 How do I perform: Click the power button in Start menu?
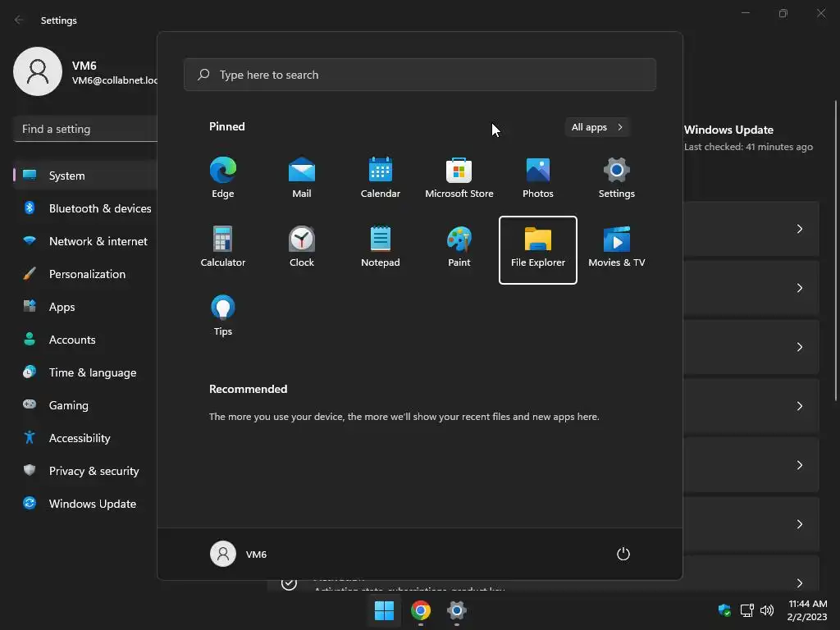[623, 554]
